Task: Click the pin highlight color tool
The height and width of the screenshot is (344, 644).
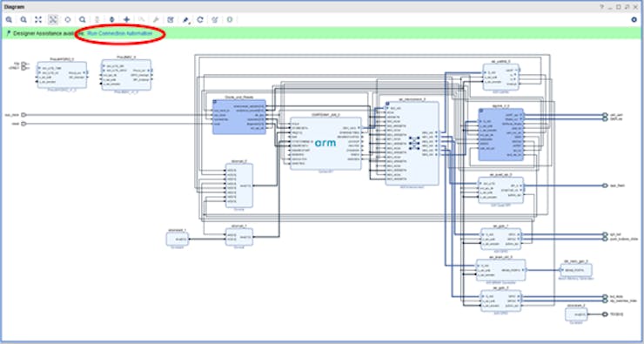Action: [185, 20]
